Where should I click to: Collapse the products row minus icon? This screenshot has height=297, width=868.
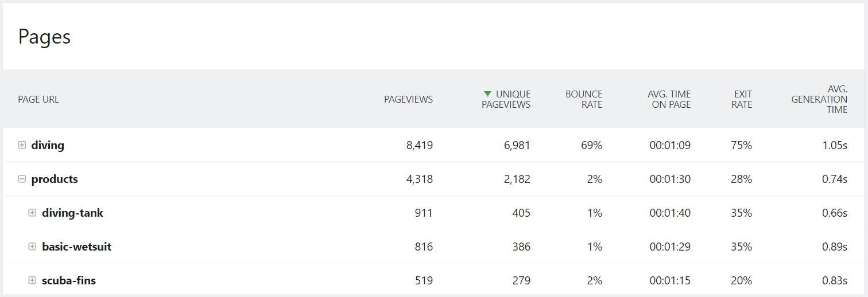pyautogui.click(x=22, y=179)
